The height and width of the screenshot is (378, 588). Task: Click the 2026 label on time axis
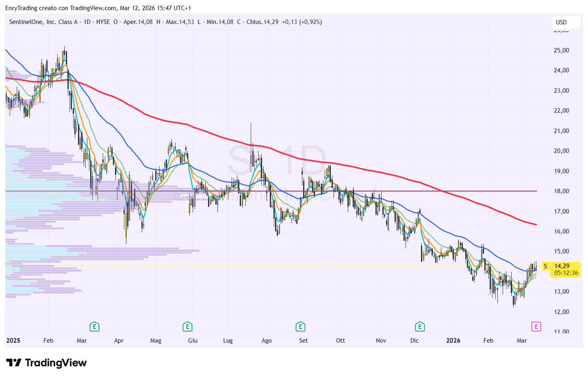pos(453,341)
